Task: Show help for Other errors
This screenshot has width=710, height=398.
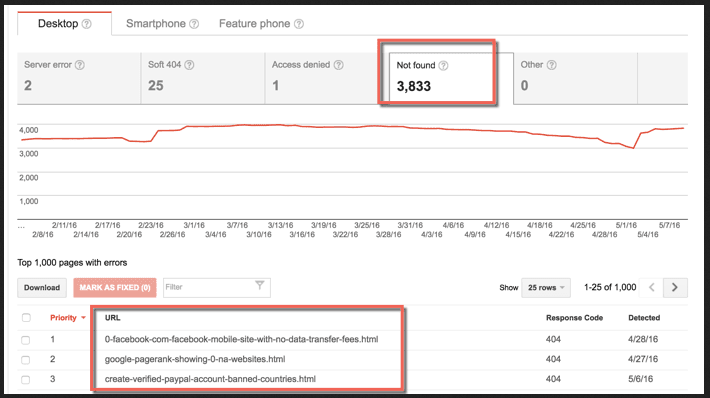Action: click(552, 65)
